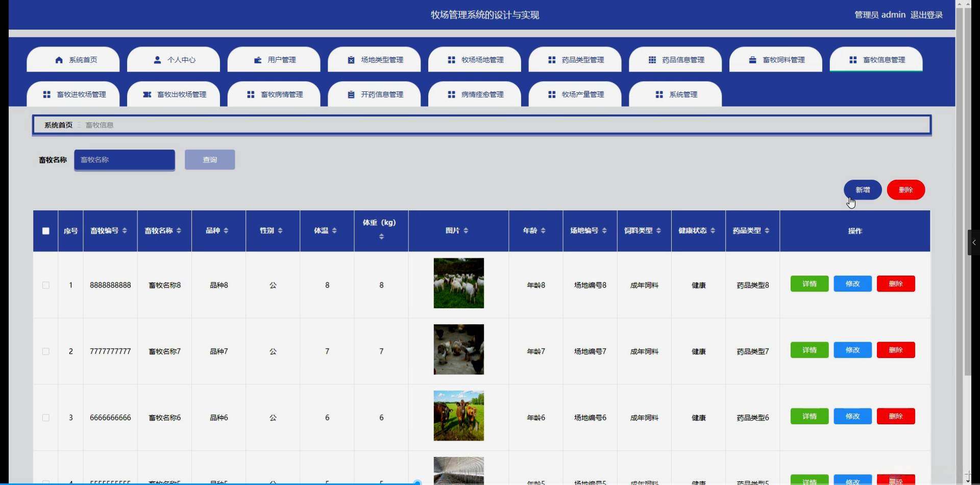Viewport: 980px width, 485px height.
Task: Click the briefcase icon beside 畜牧饲料管理
Action: point(752,60)
